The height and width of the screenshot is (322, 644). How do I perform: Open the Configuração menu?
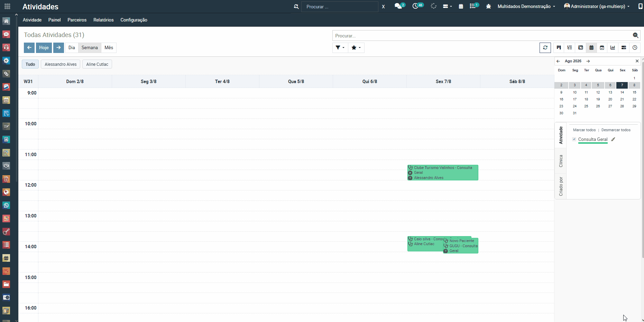coord(134,20)
